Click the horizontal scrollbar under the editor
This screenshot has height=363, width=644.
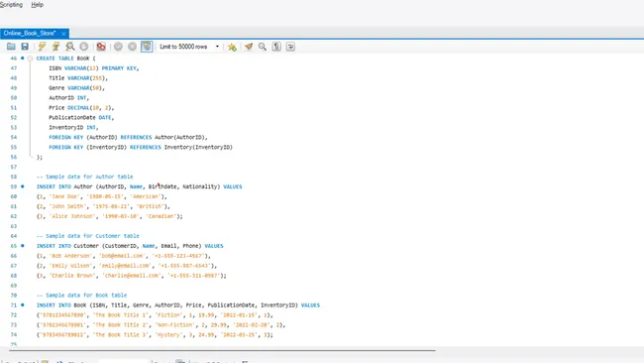click(x=222, y=351)
